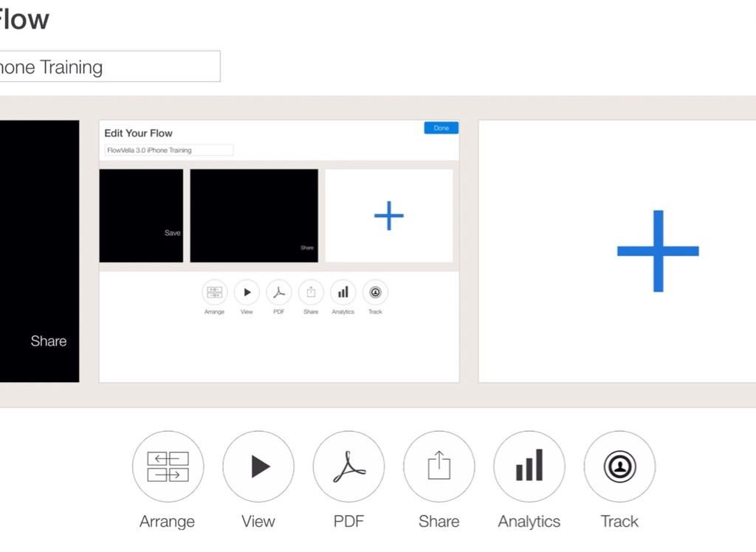This screenshot has height=552, width=756.
Task: Click the small View play icon inside the preview
Action: click(x=247, y=292)
